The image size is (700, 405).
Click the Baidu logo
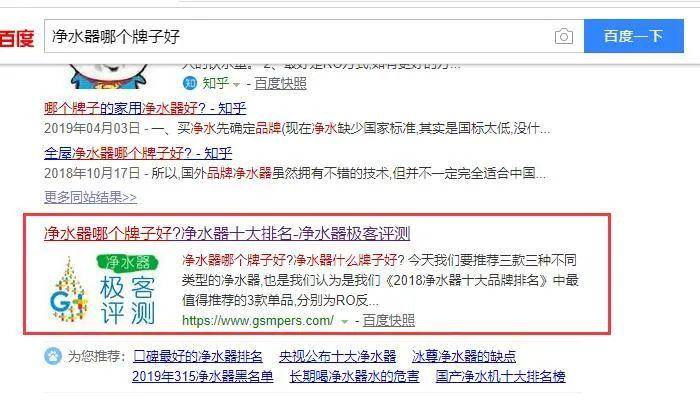coord(17,38)
